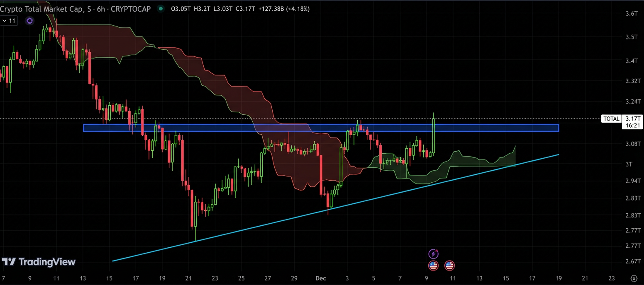This screenshot has height=285, width=644.
Task: Collapse the indicator legend showing 11
Action: [x=9, y=21]
